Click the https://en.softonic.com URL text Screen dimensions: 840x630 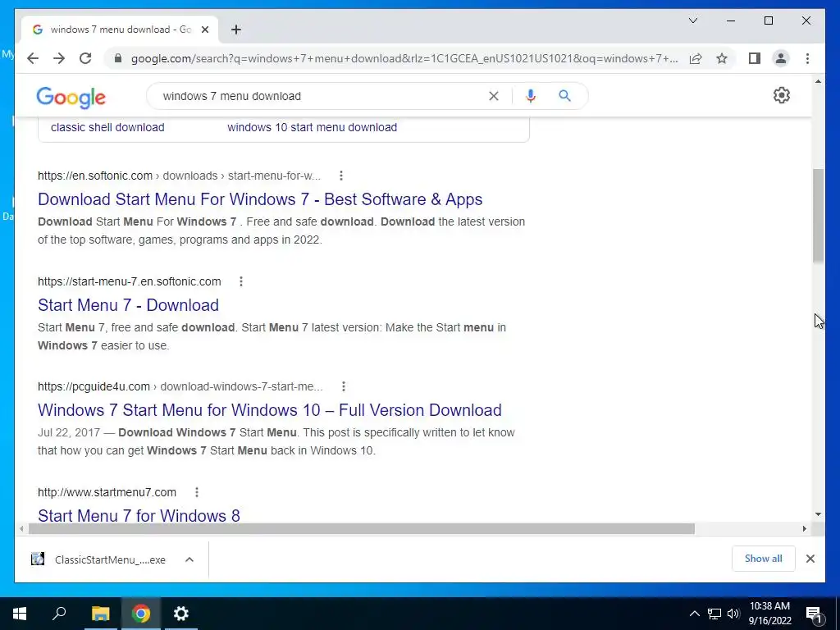(x=95, y=176)
